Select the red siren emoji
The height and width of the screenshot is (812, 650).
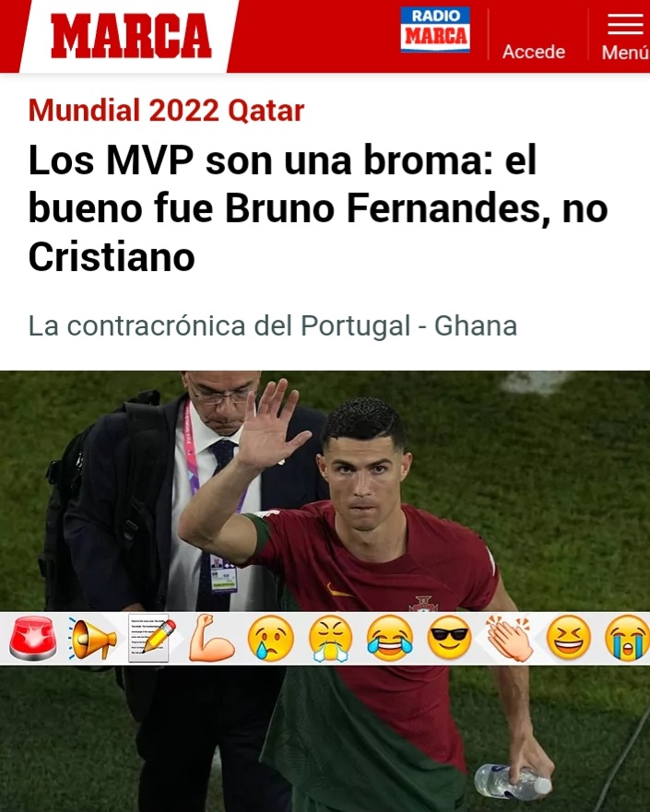click(x=32, y=638)
